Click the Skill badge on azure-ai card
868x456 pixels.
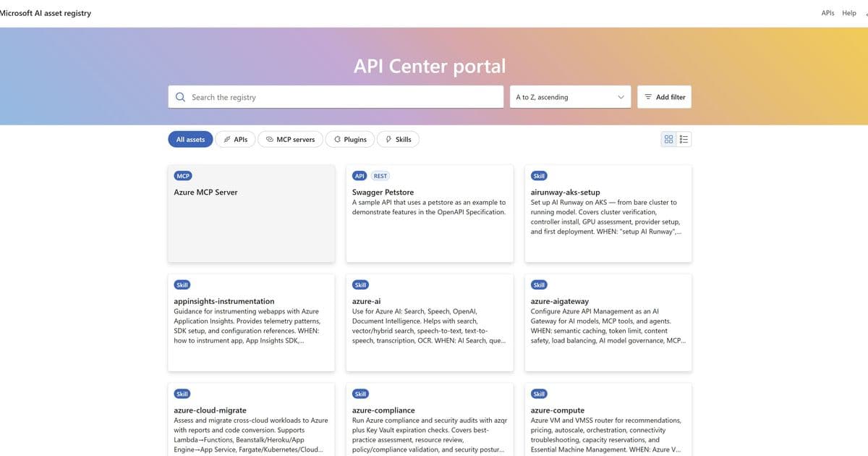coord(360,285)
